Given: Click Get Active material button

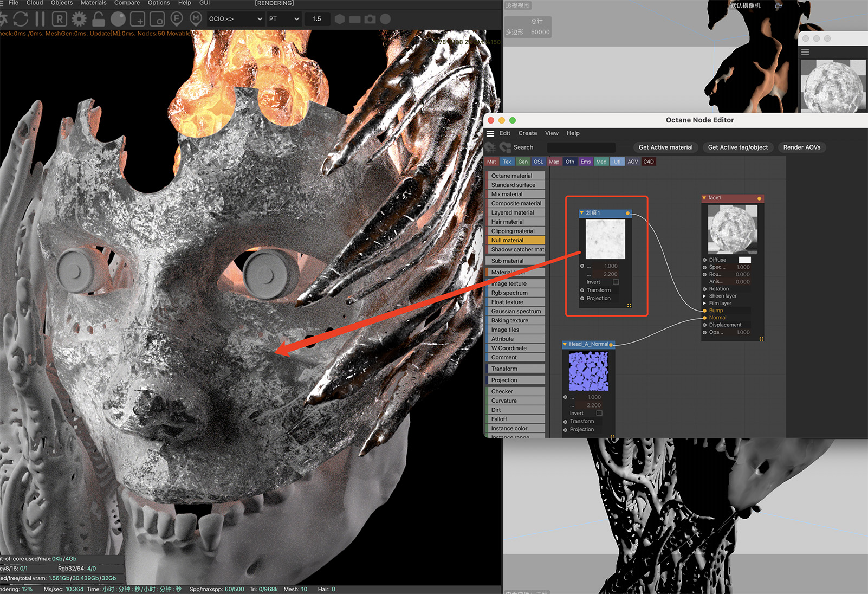Looking at the screenshot, I should click(665, 147).
